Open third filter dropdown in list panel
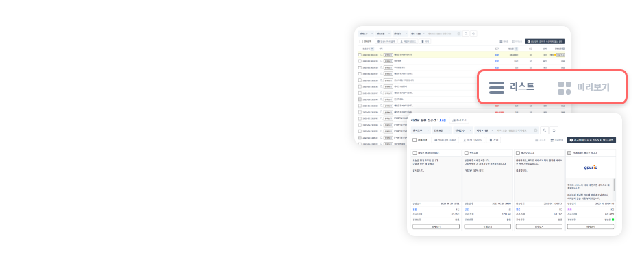Image resolution: width=644 pixels, height=258 pixels. point(401,34)
